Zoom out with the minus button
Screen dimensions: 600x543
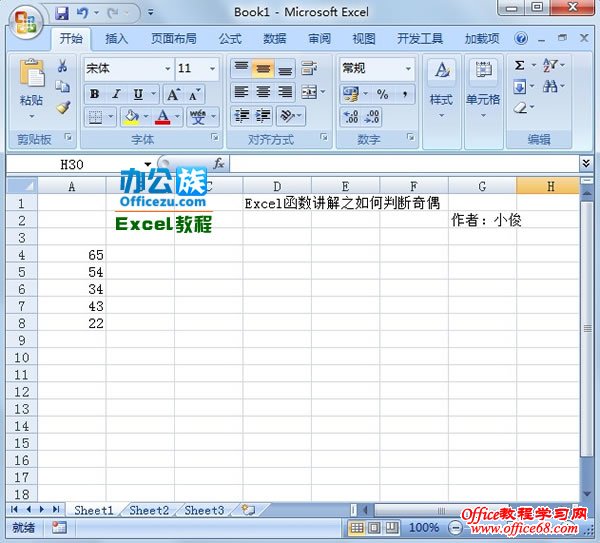455,528
